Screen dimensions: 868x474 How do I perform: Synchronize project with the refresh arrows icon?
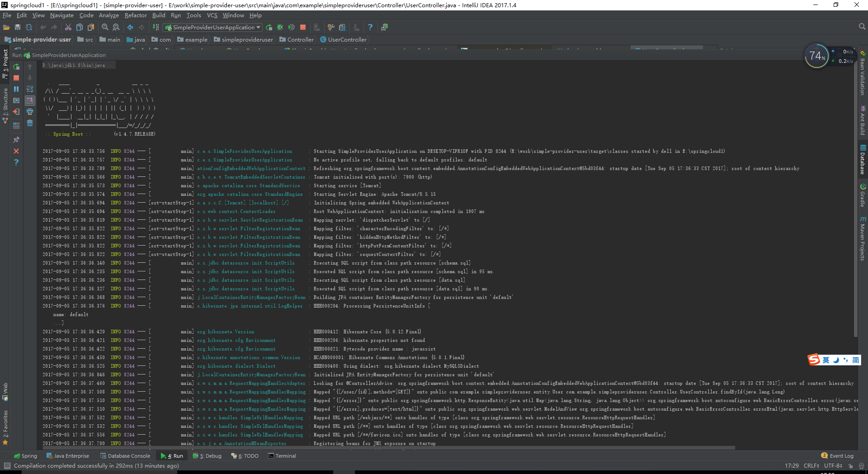coord(29,28)
